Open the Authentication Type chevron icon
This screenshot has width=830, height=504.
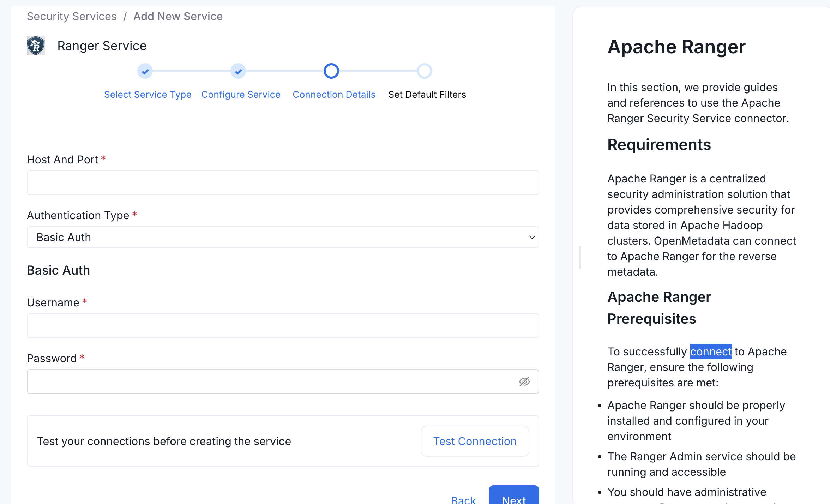coord(531,237)
